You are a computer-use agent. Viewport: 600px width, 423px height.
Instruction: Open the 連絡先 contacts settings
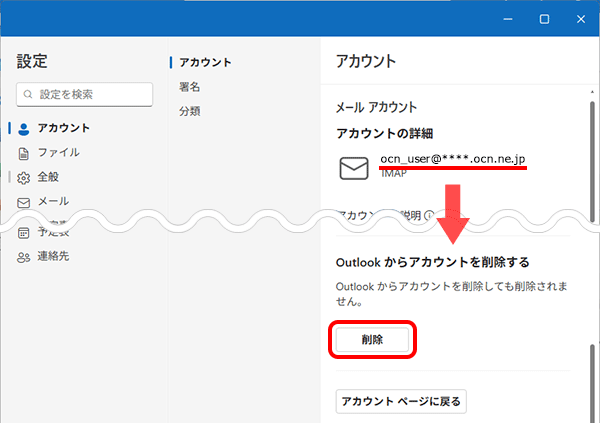(57, 257)
